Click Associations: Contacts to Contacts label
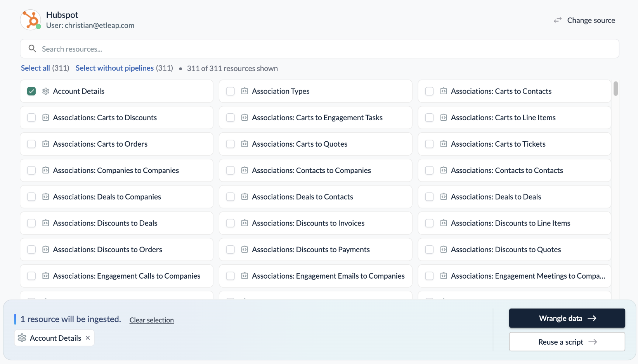Screen dimensions: 638x364 click(x=507, y=170)
